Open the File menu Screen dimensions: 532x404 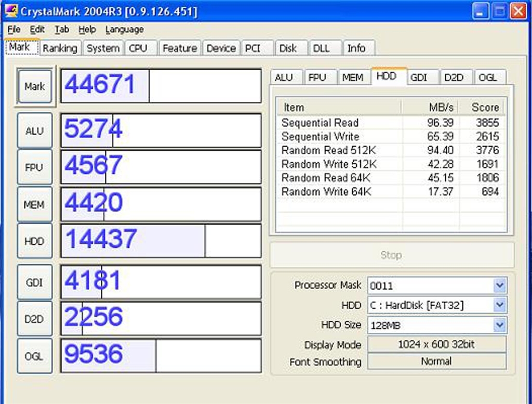(14, 30)
